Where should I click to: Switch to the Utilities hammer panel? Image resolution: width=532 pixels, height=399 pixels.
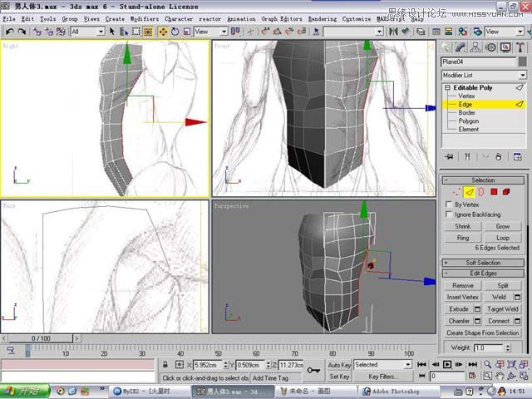(519, 47)
